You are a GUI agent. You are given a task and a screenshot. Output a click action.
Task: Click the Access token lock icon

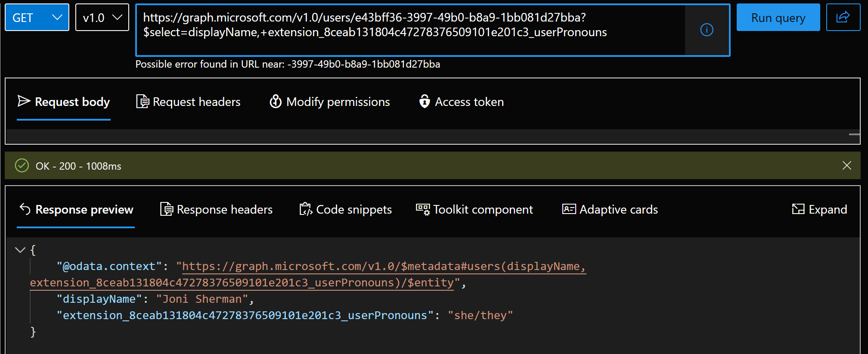coord(425,101)
